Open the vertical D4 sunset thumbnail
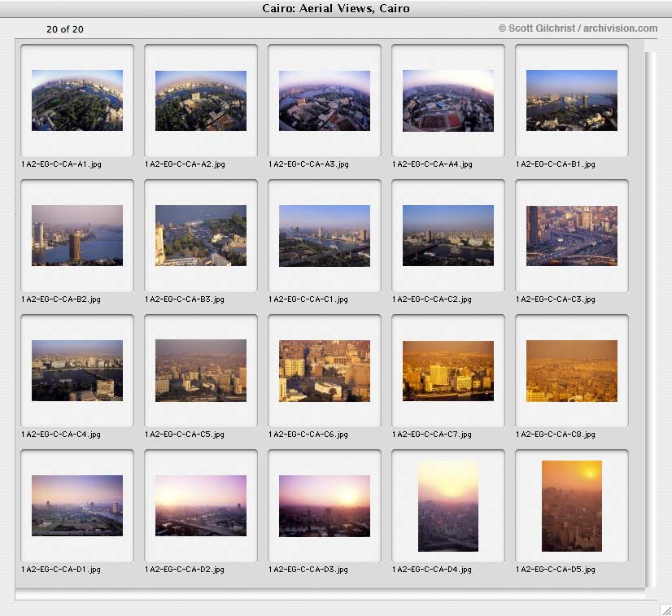The height and width of the screenshot is (616, 672). (x=447, y=506)
